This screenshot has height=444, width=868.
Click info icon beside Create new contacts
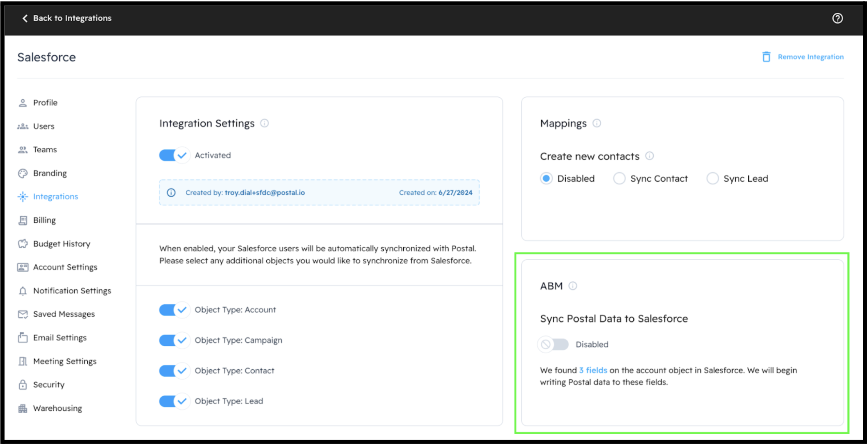tap(649, 156)
